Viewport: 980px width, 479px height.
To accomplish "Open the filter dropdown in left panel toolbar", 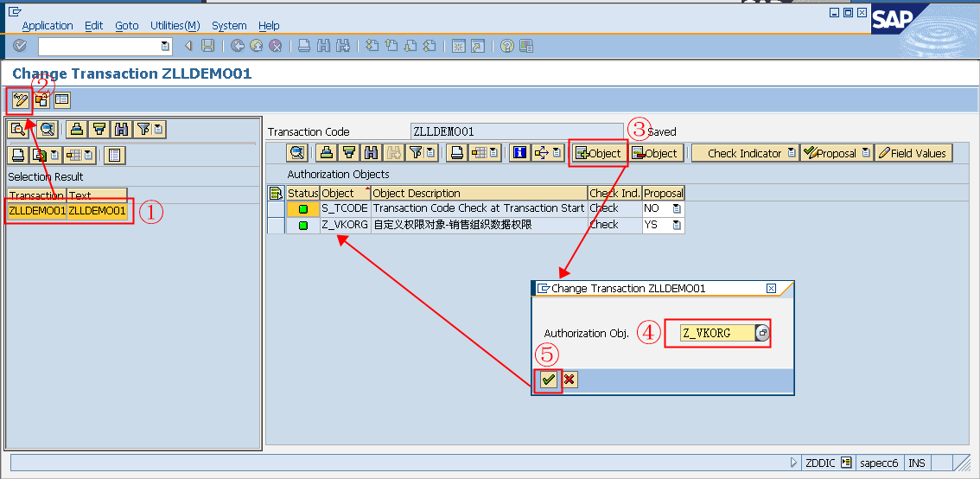I will click(159, 130).
